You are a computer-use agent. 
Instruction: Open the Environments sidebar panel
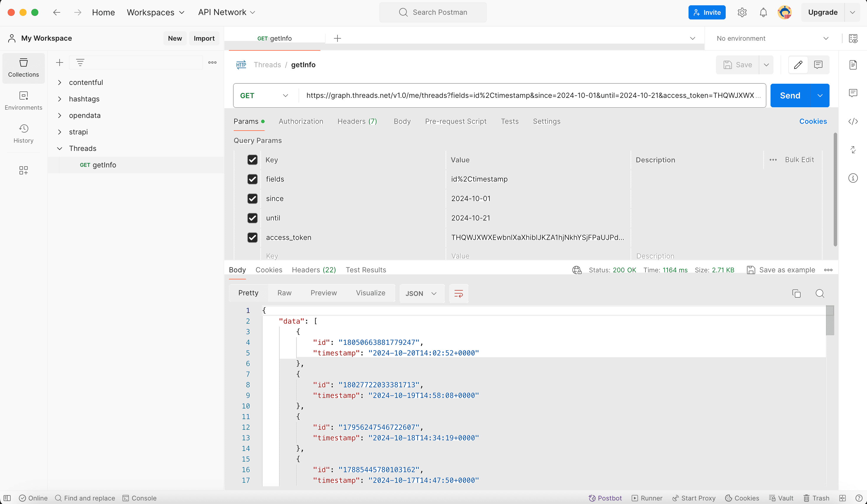[23, 101]
